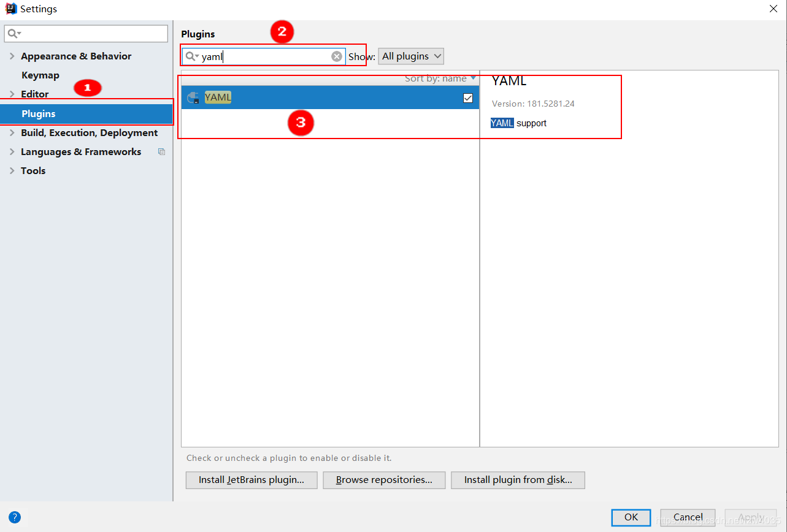Click the settings search magnifier icon
The image size is (787, 532).
click(x=15, y=34)
